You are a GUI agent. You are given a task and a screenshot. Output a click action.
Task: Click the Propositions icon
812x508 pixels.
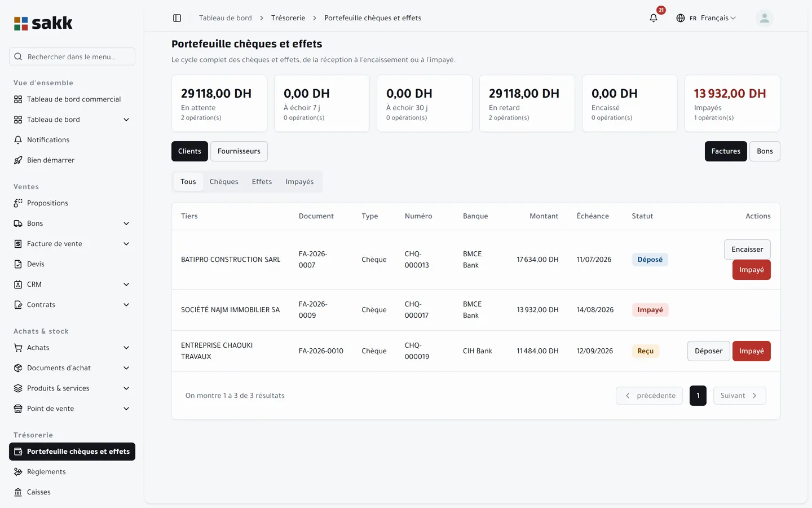(18, 203)
